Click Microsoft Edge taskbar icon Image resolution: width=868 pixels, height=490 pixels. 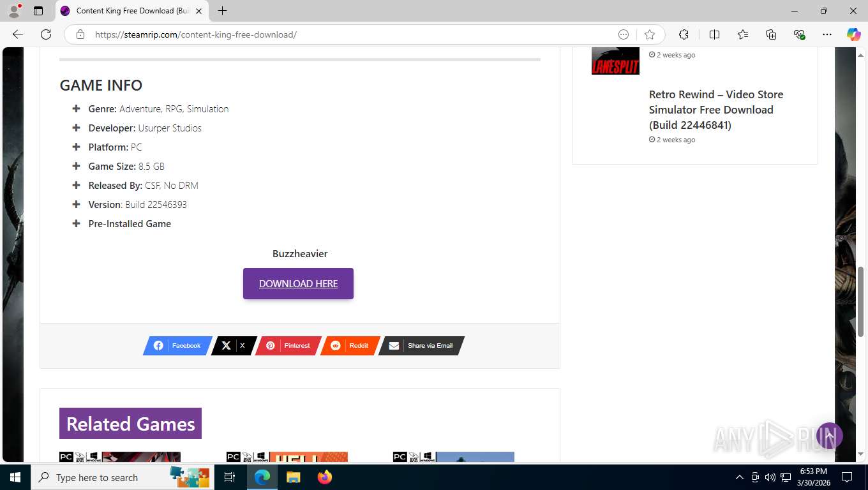[262, 477]
